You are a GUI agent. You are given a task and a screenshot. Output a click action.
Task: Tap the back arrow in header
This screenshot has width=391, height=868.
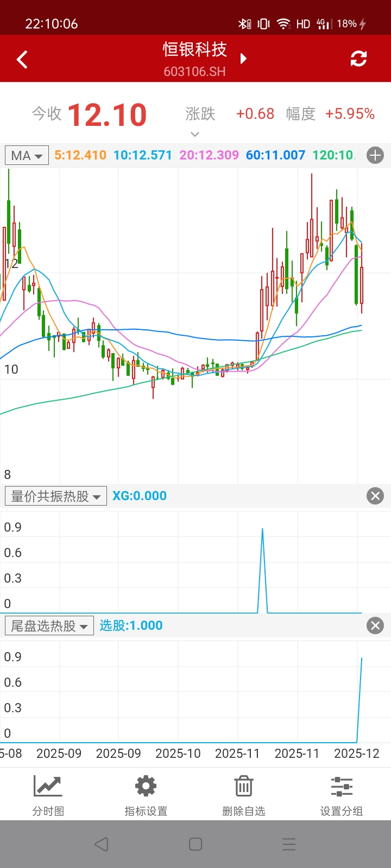(x=22, y=59)
